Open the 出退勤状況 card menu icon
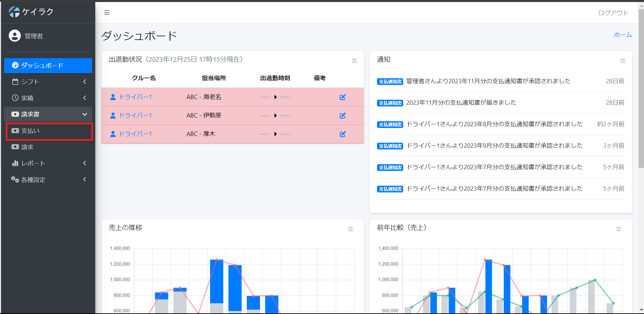 pos(355,61)
